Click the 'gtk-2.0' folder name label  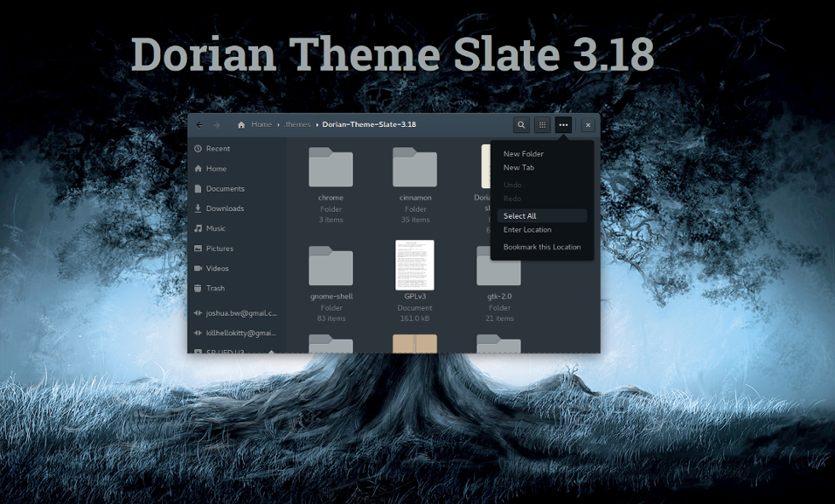[499, 296]
